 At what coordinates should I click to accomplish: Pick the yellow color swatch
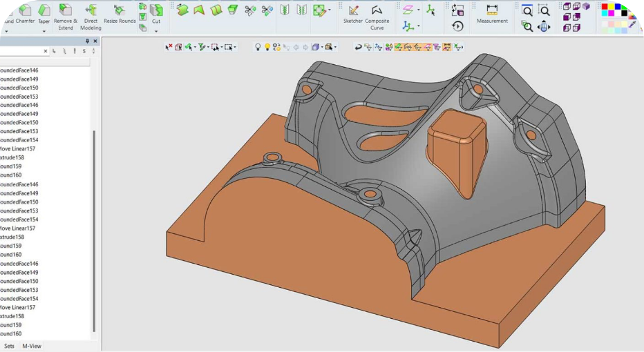611,7
